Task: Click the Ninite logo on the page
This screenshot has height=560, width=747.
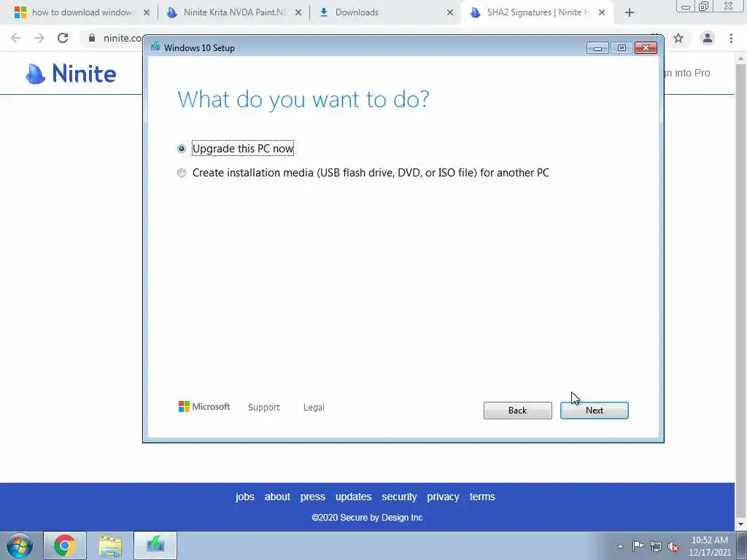Action: pyautogui.click(x=71, y=74)
